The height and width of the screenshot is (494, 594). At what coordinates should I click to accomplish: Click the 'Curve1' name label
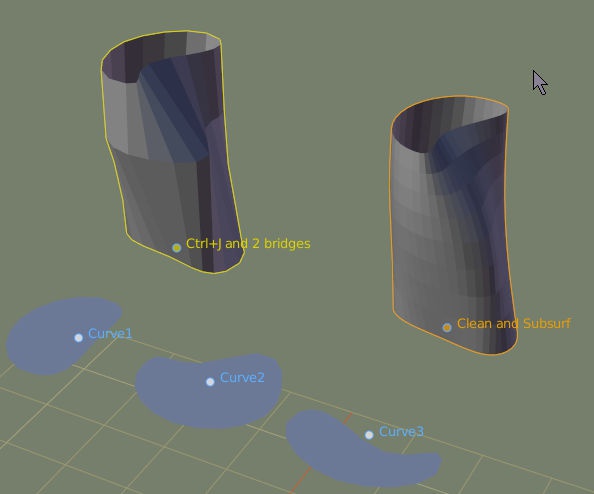110,333
